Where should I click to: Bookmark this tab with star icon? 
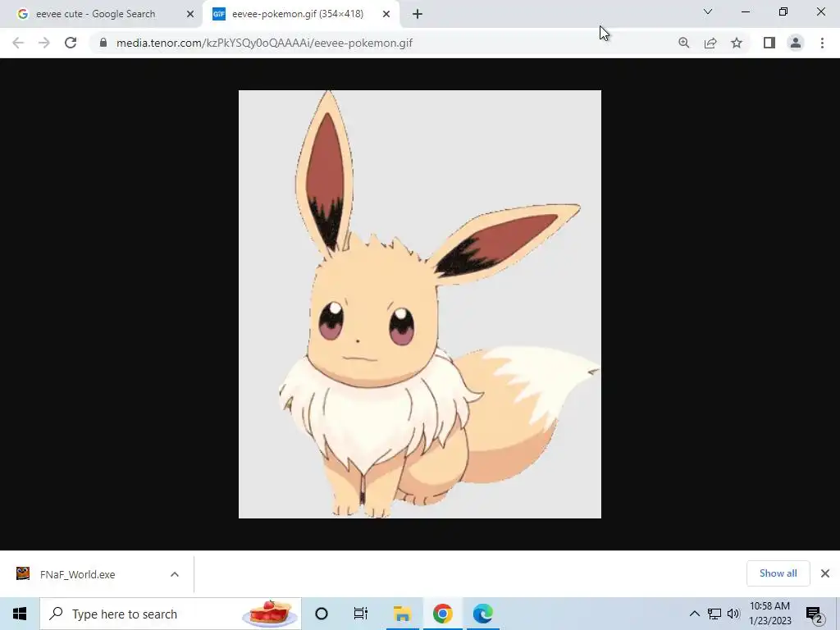[x=737, y=43]
